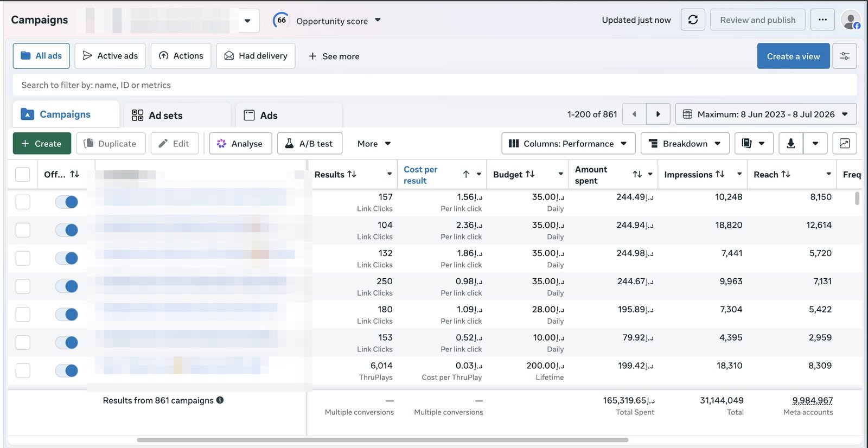
Task: Toggle off campaign with 157 link clicks
Action: 67,202
